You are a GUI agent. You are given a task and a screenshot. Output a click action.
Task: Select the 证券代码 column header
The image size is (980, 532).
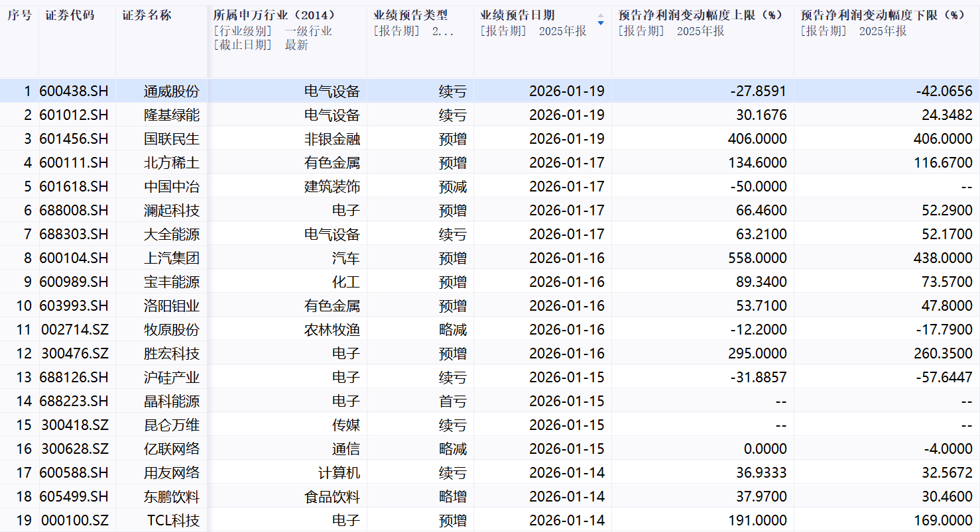pos(70,15)
